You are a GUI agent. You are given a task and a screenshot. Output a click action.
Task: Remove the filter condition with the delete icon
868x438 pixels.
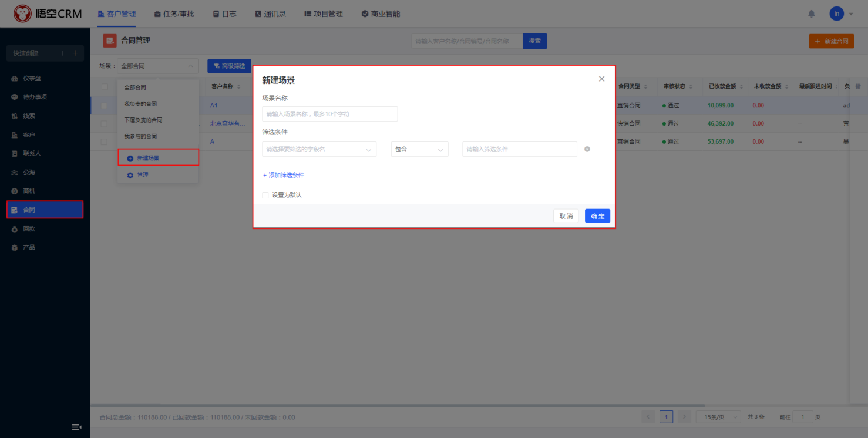point(587,149)
